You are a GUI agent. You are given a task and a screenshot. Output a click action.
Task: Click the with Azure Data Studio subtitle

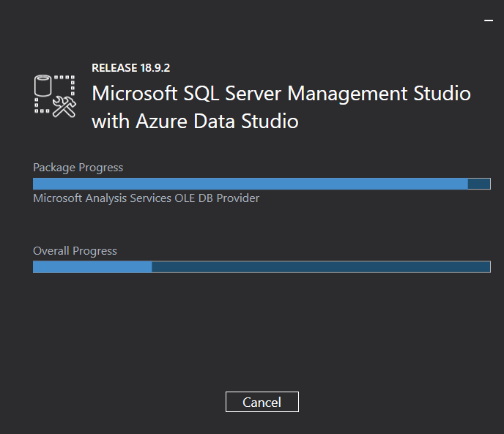195,121
